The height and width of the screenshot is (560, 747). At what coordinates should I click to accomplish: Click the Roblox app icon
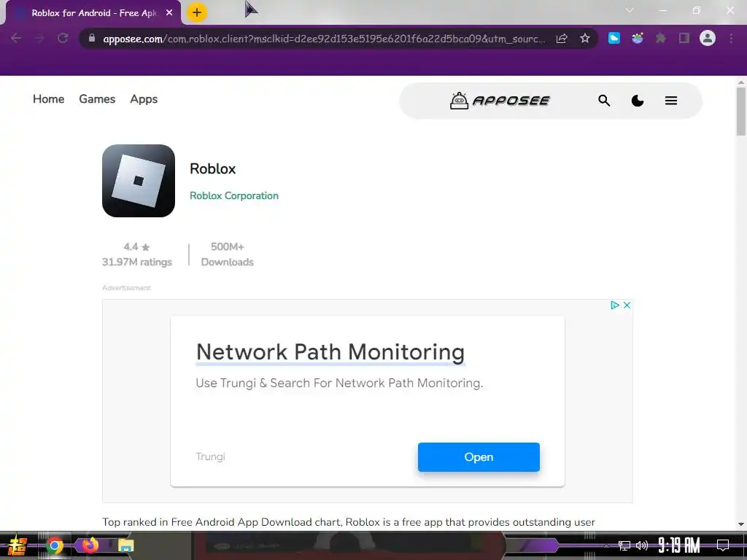pyautogui.click(x=139, y=181)
